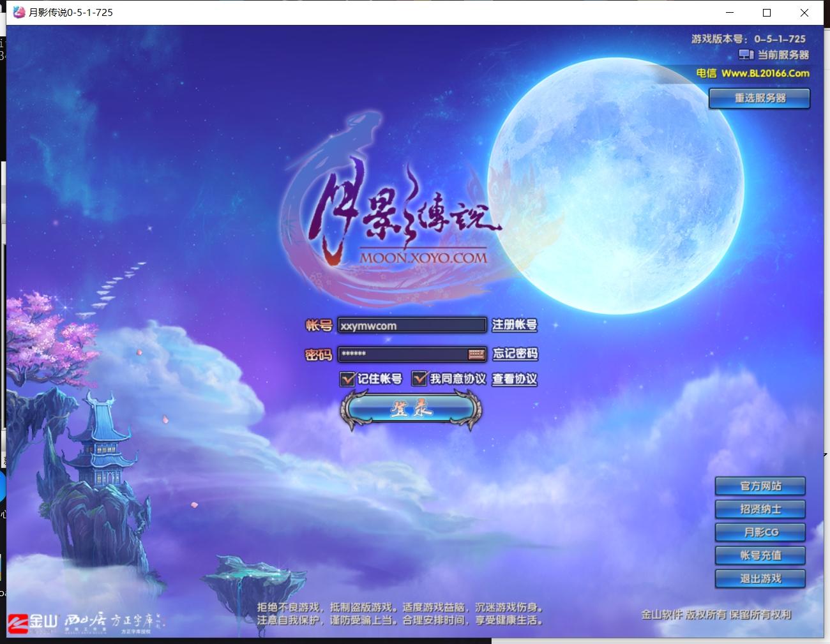The width and height of the screenshot is (830, 644).
Task: Uncheck the 我同意协议 agreement box
Action: (x=419, y=378)
